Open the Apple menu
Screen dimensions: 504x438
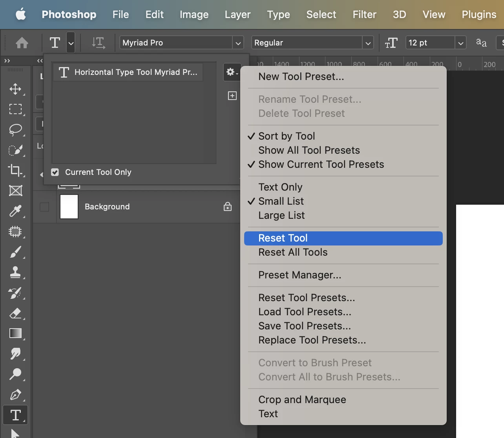tap(21, 15)
